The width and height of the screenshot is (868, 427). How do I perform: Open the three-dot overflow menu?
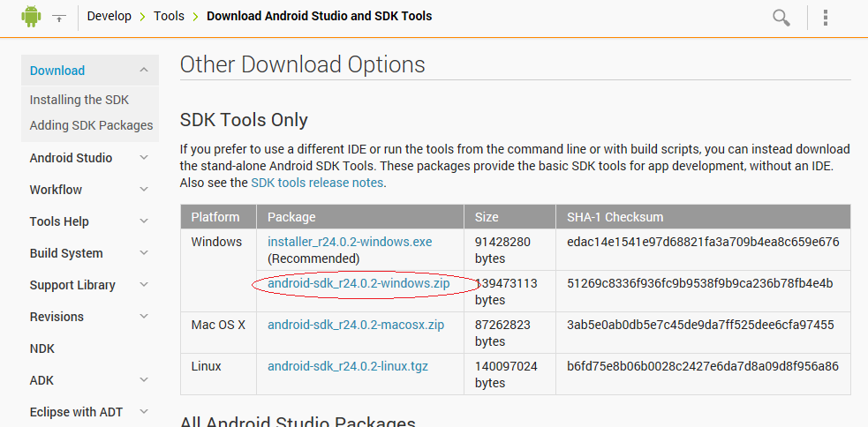(x=826, y=18)
